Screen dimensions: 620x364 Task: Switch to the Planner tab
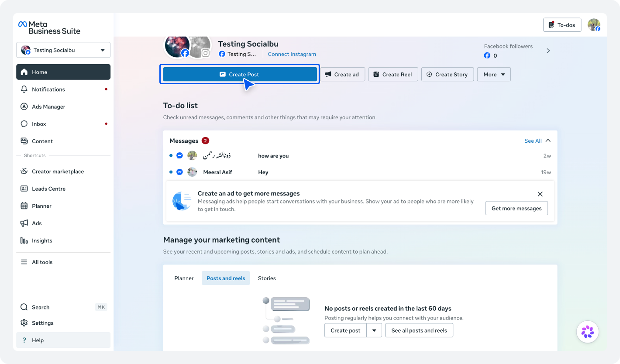point(184,278)
